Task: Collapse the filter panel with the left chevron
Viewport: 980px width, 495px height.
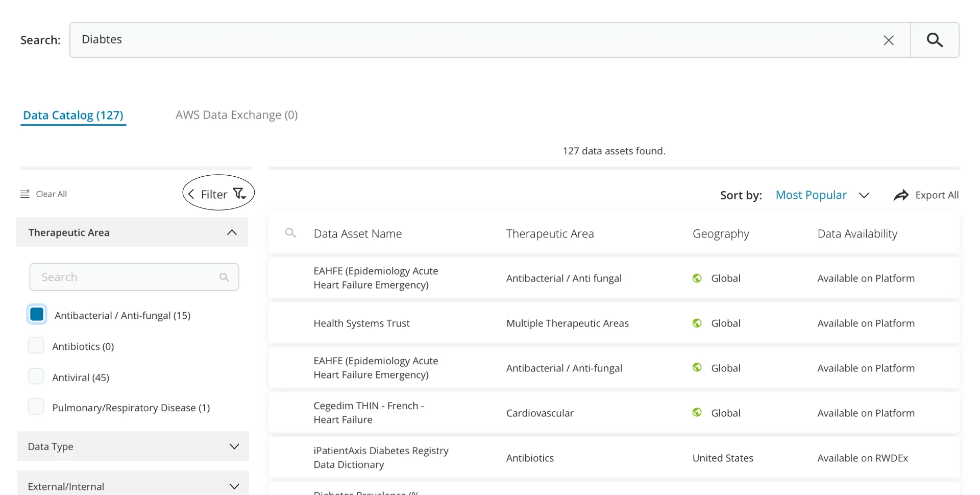Action: click(x=191, y=194)
